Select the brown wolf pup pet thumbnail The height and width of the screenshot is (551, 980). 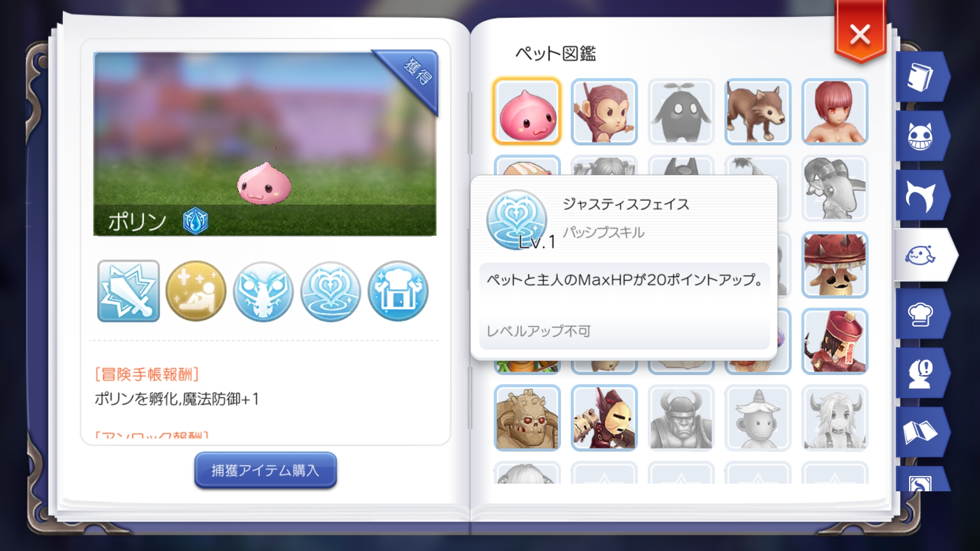pyautogui.click(x=758, y=111)
